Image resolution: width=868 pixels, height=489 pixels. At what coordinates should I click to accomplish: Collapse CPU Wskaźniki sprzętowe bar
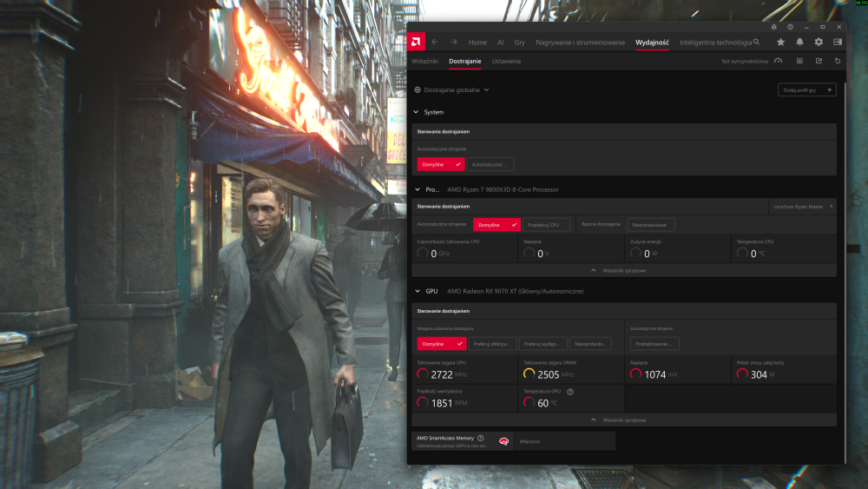point(624,270)
